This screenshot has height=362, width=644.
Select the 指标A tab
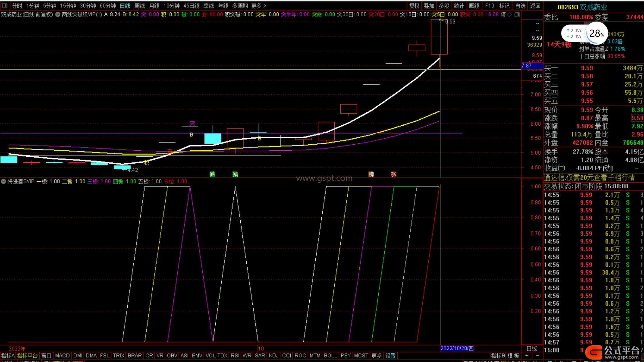[x=8, y=356]
